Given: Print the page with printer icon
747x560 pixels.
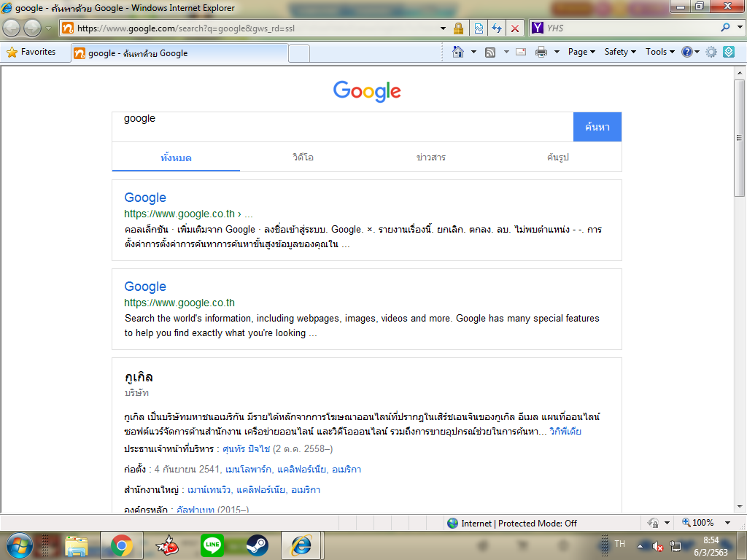Looking at the screenshot, I should pos(541,52).
